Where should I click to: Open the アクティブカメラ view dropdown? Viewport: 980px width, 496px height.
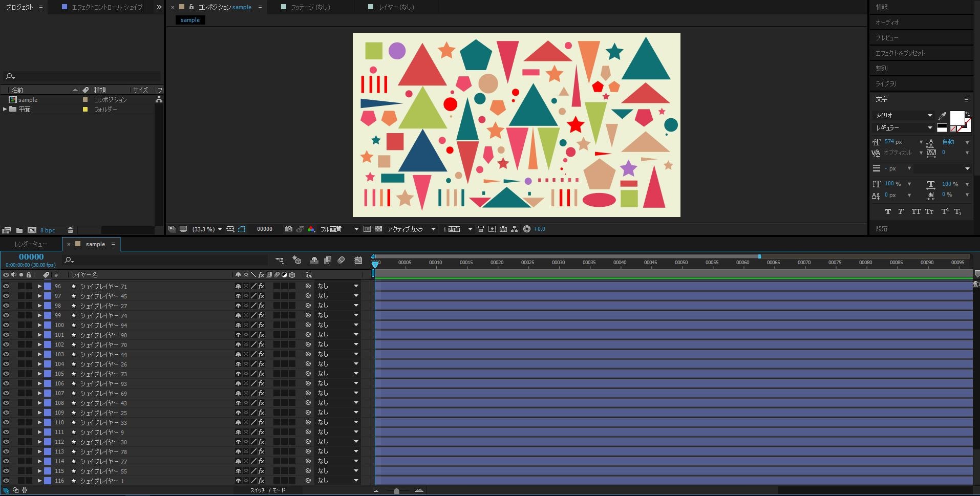click(412, 229)
